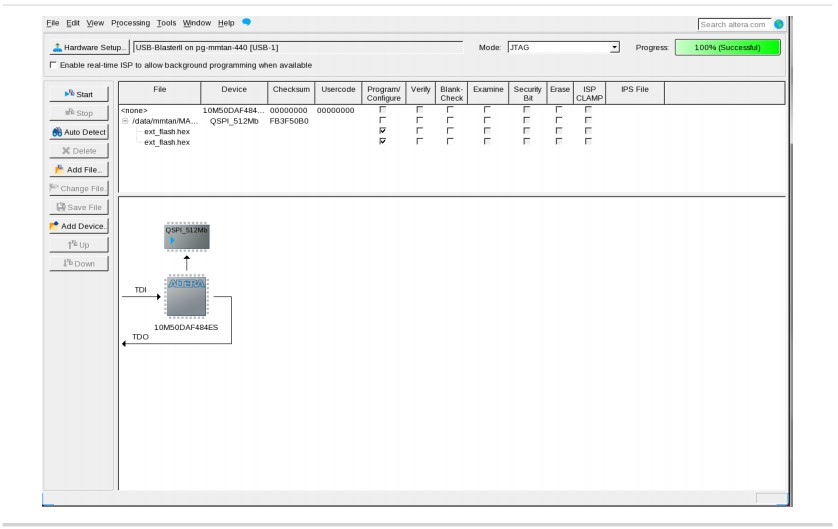Viewport: 838px width, 529px height.
Task: Click the Usercode column header
Action: [x=338, y=93]
